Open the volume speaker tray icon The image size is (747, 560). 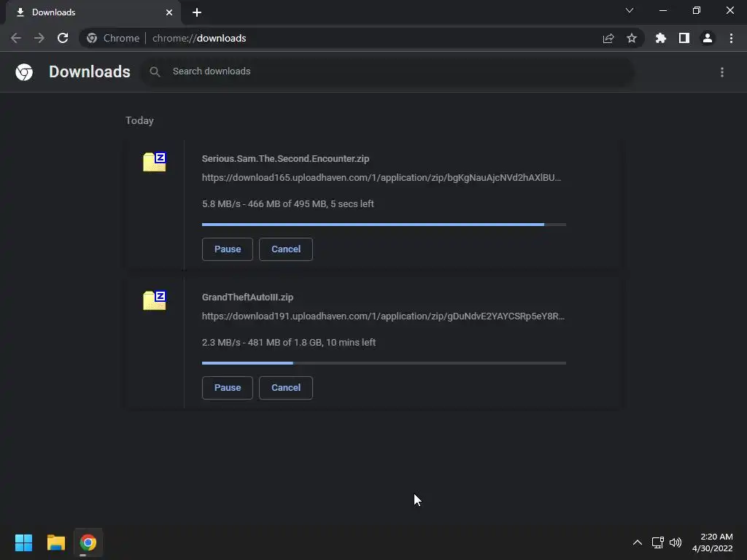[676, 542]
